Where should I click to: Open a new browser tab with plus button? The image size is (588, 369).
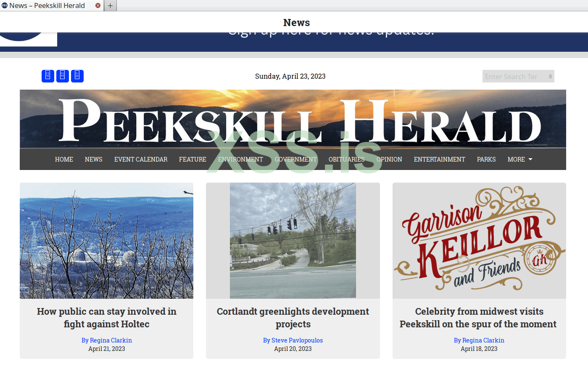tap(110, 5)
